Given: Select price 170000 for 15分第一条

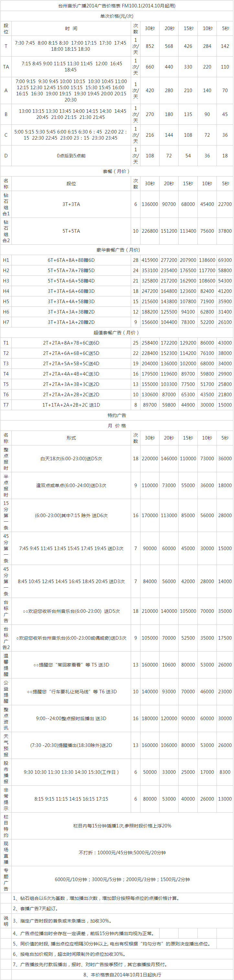Looking at the screenshot, I should point(150,516).
